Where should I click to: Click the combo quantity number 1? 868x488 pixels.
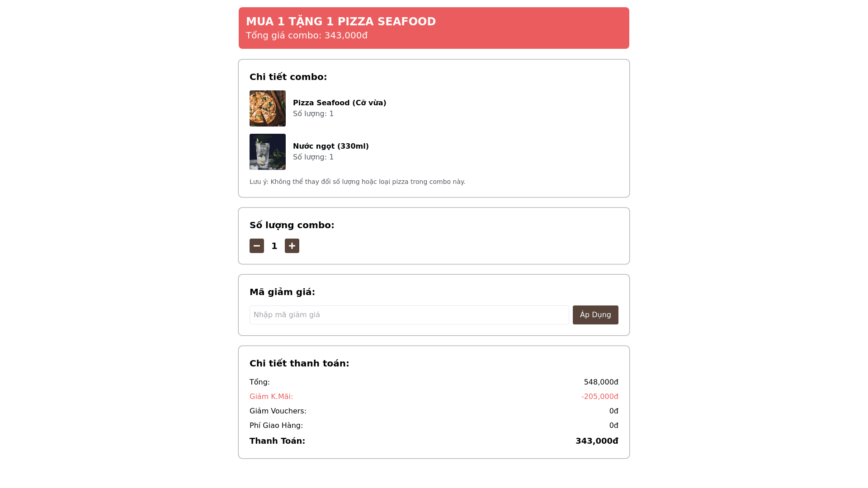click(x=274, y=246)
